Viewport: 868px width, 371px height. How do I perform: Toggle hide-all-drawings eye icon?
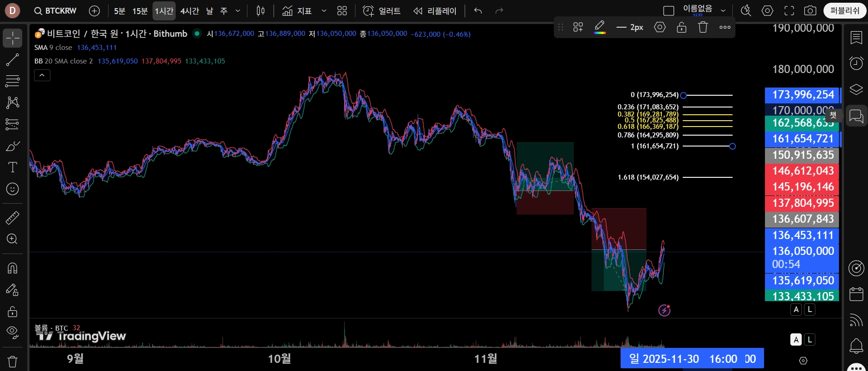pos(13,333)
